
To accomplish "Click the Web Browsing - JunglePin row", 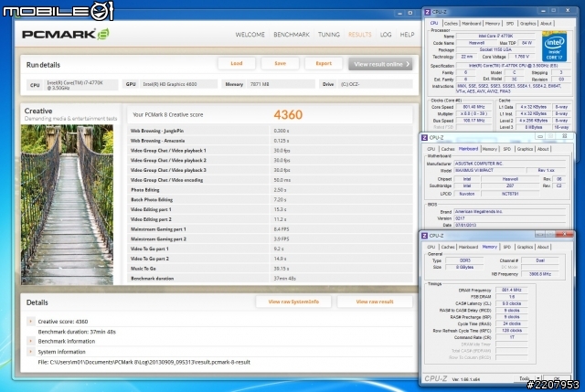I will 271,131.
